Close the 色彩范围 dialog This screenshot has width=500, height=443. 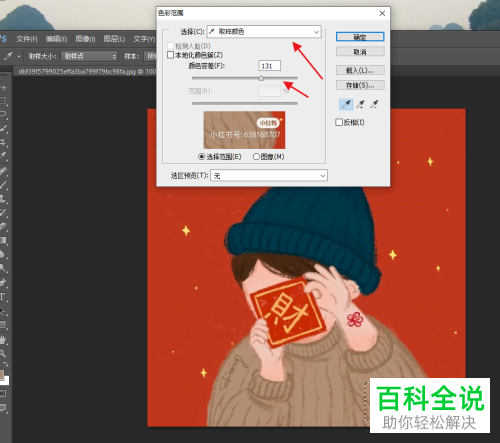[x=382, y=13]
